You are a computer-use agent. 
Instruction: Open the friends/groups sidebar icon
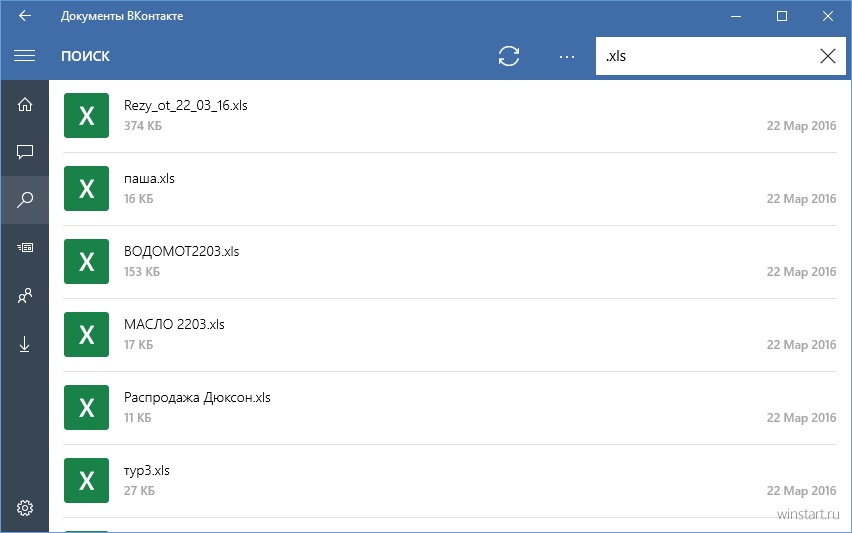pos(24,296)
